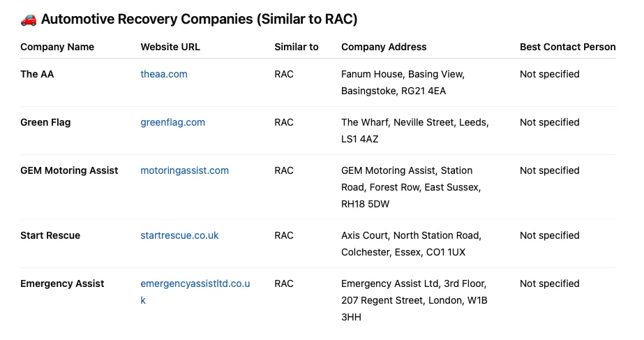Open emergencyassistltd.co.uk link
644x340 pixels.
(195, 292)
